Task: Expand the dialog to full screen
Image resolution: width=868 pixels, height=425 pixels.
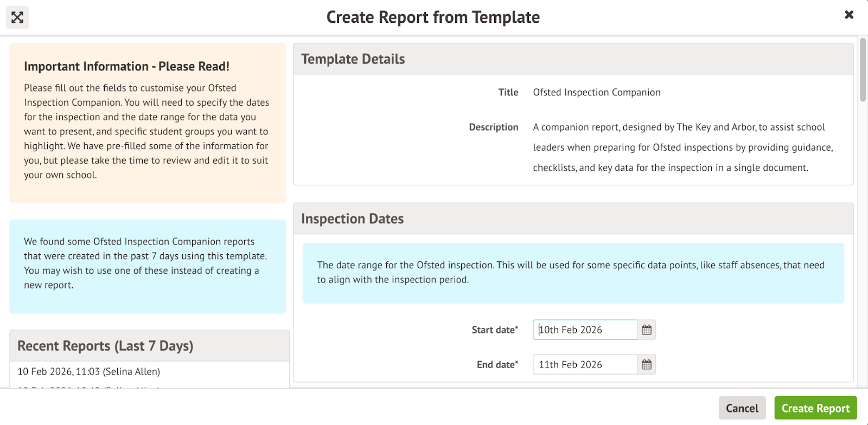Action: [17, 17]
